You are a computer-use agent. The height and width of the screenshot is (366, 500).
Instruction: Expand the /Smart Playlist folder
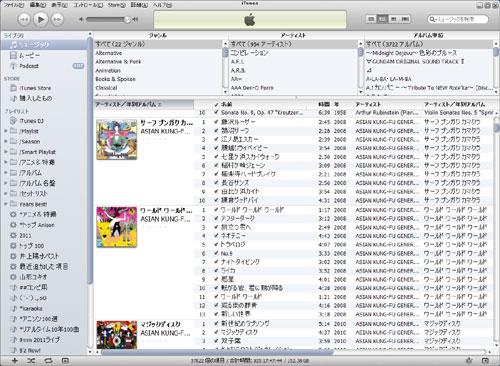[6, 152]
